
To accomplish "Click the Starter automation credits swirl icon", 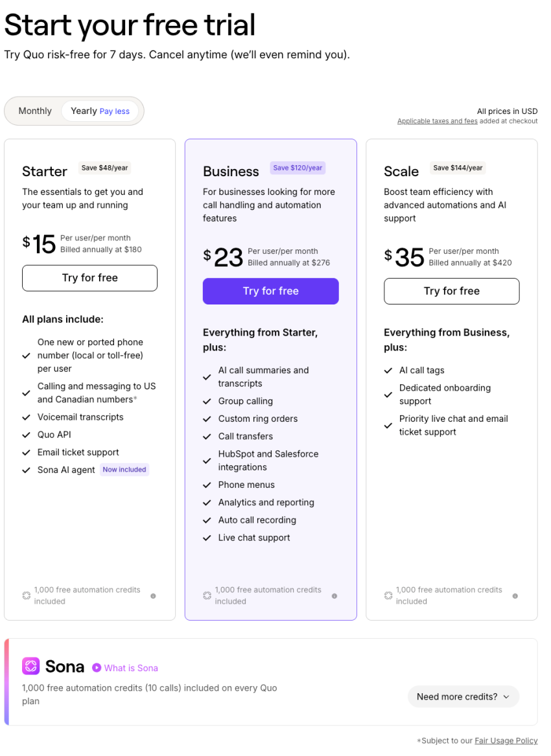I will 27,595.
